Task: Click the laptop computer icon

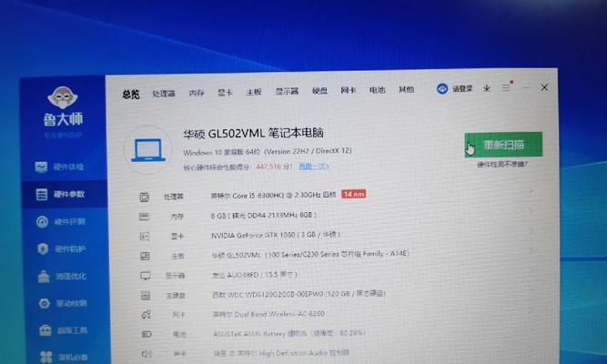Action: (x=148, y=150)
